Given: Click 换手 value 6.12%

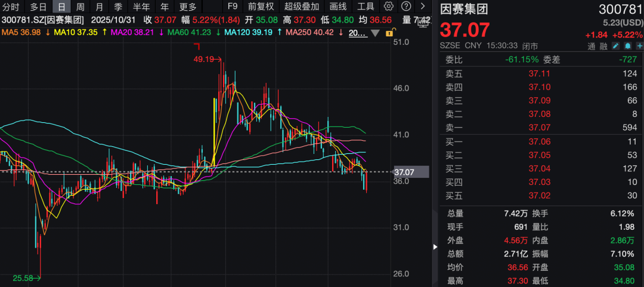Looking at the screenshot, I should [x=623, y=214].
